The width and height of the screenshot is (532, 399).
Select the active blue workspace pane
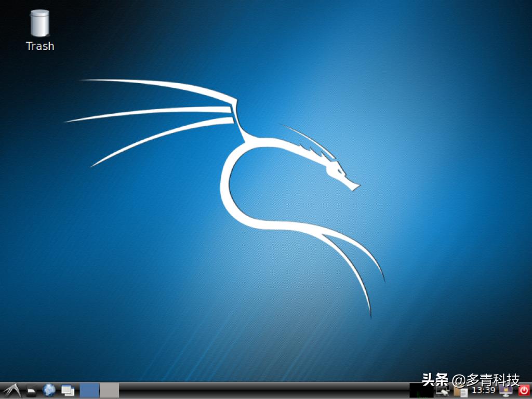coord(89,390)
